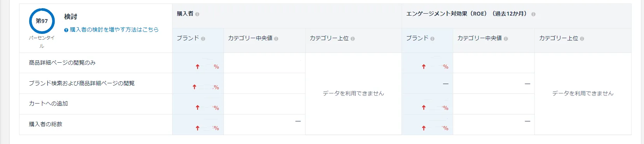The height and width of the screenshot is (144, 644).
Task: Click info icon beside カテゴリー上位 under 購入者
Action: pyautogui.click(x=353, y=39)
